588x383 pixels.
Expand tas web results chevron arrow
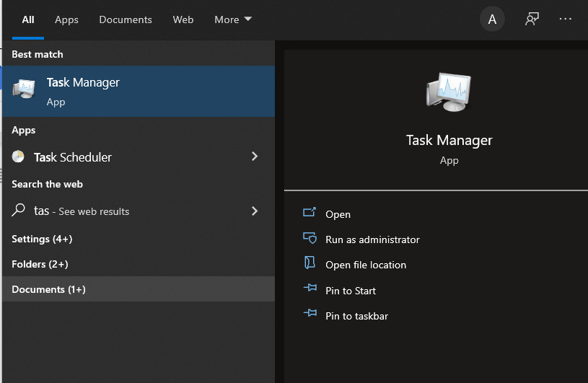pos(255,211)
